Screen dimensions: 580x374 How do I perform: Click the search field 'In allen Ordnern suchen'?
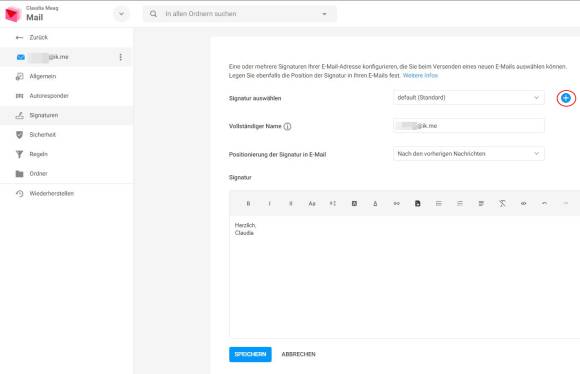240,14
